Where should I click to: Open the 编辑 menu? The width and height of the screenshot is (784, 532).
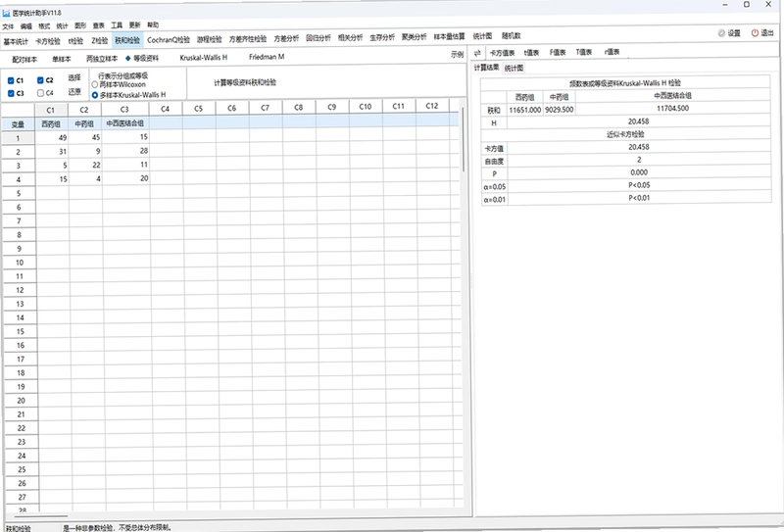(26, 26)
